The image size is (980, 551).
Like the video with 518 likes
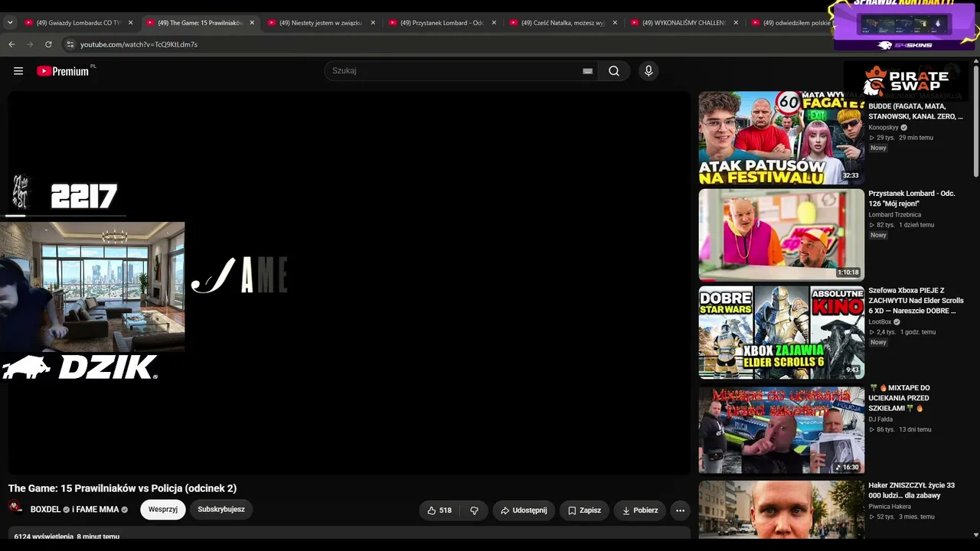(439, 510)
